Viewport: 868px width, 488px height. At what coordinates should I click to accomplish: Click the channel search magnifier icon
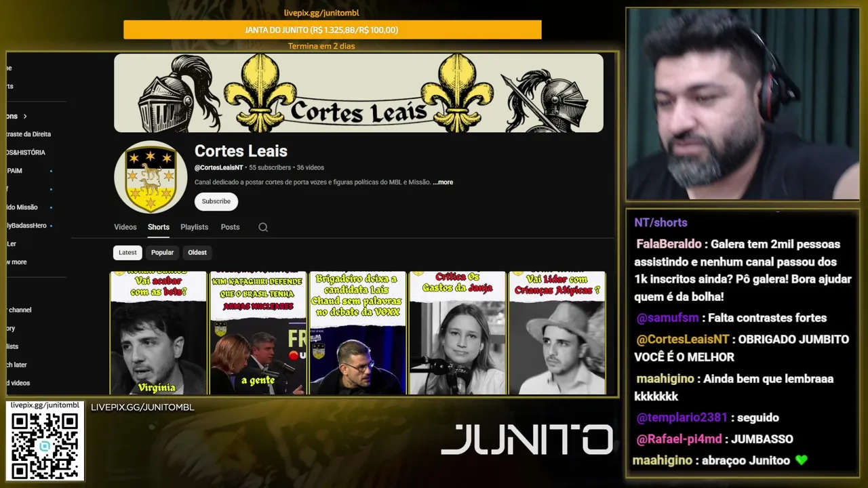click(263, 227)
